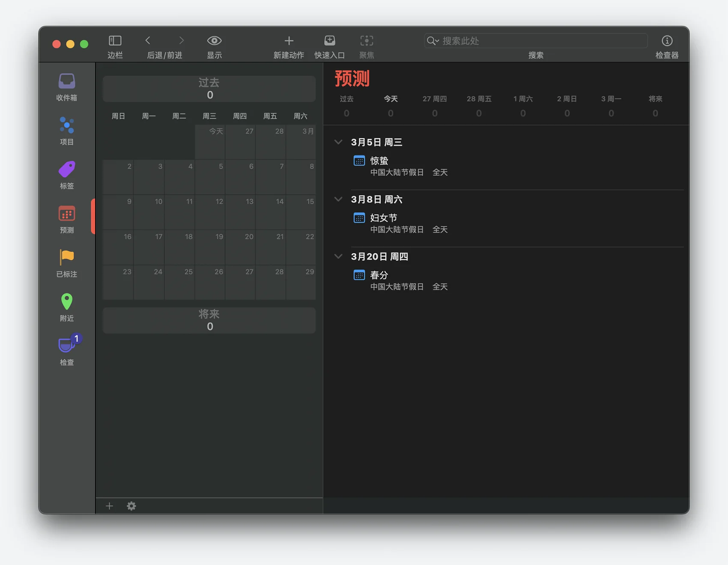Select the 过去 past block in calendar
The width and height of the screenshot is (728, 565).
(209, 89)
